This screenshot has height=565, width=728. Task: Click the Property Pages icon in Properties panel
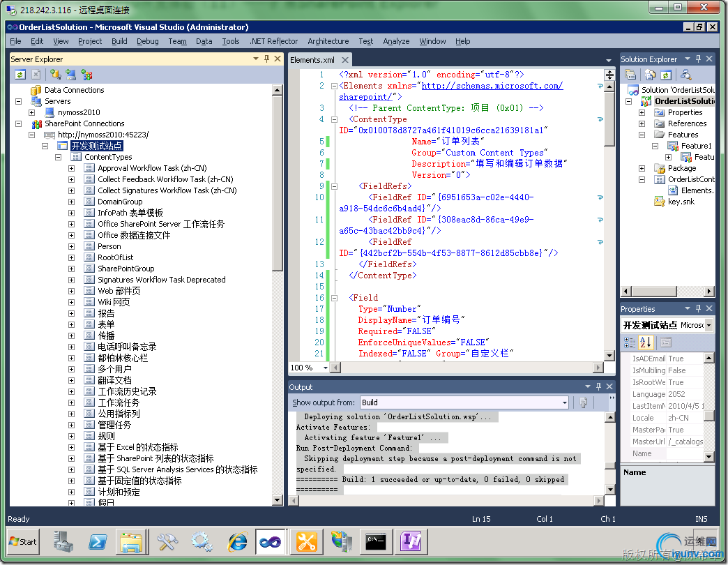666,342
